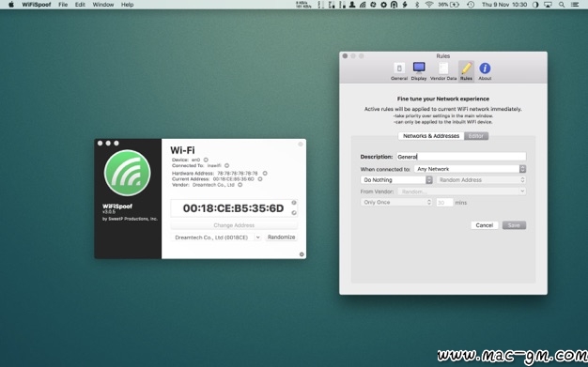Open the 'Any Network' dropdown

470,169
